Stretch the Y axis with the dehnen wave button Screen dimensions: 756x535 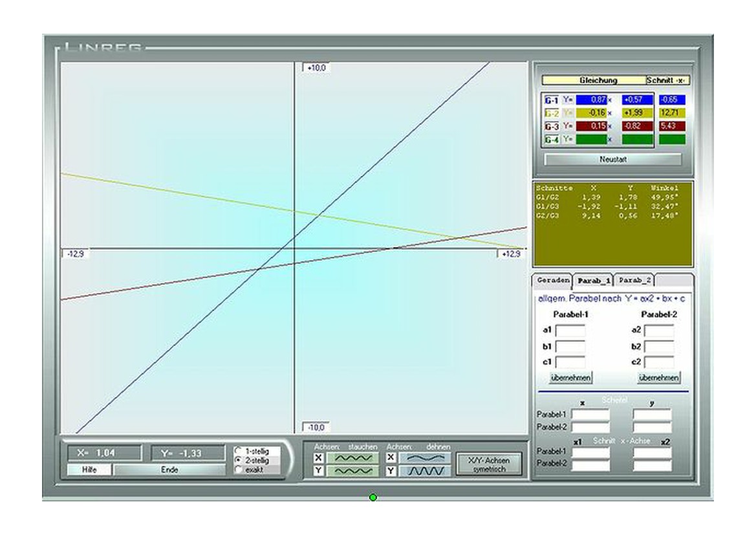point(424,472)
